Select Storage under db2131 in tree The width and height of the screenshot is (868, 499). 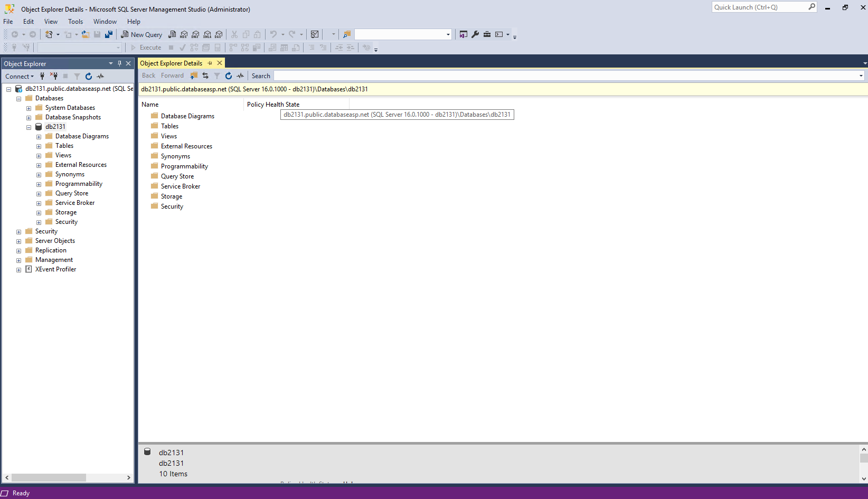66,212
